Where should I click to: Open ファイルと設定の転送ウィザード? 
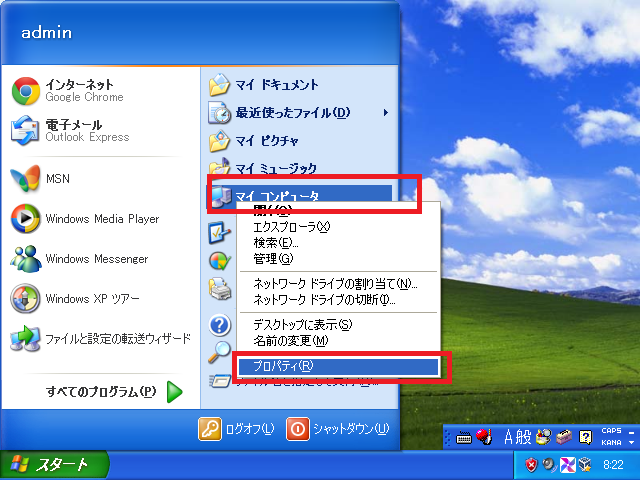(x=101, y=339)
